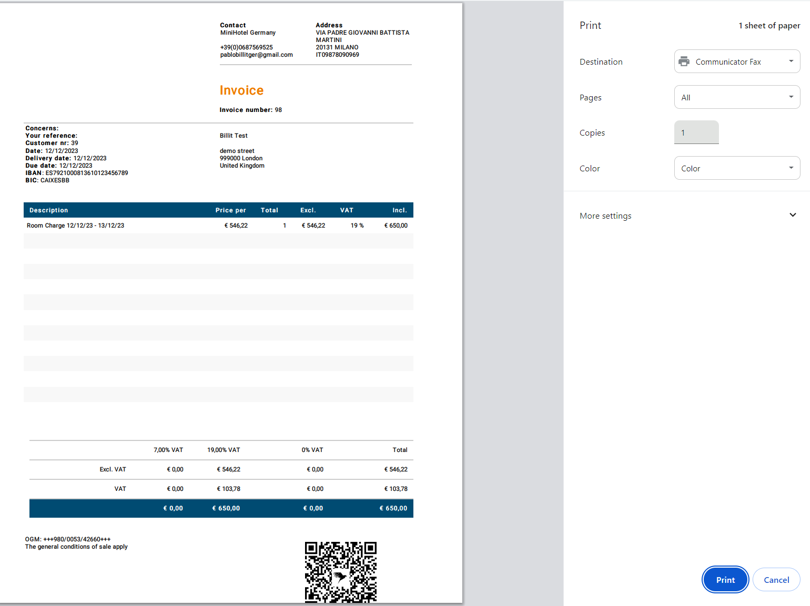Viewport: 810px width, 606px height.
Task: Click the MiniHotel Germany contact name
Action: pyautogui.click(x=248, y=33)
